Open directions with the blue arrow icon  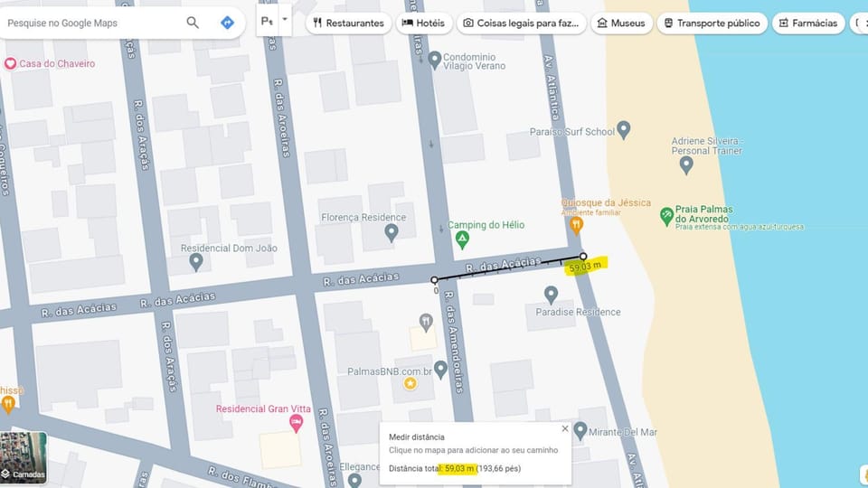click(227, 23)
